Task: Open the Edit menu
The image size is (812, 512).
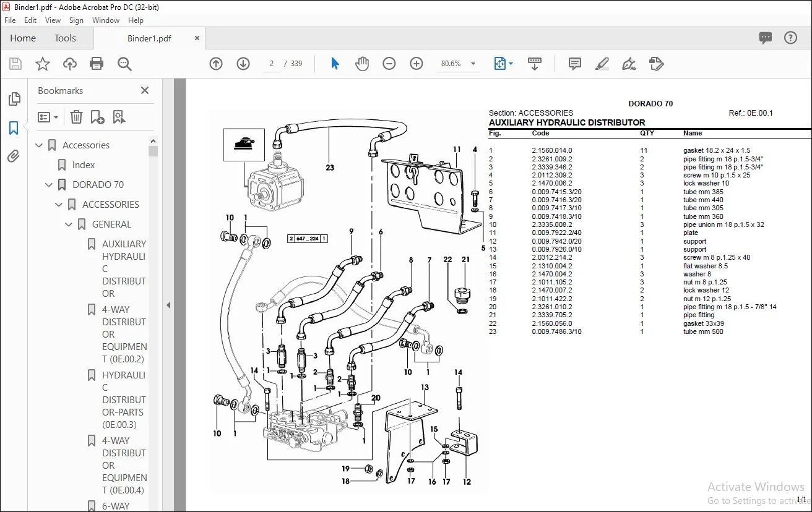Action: (x=30, y=20)
